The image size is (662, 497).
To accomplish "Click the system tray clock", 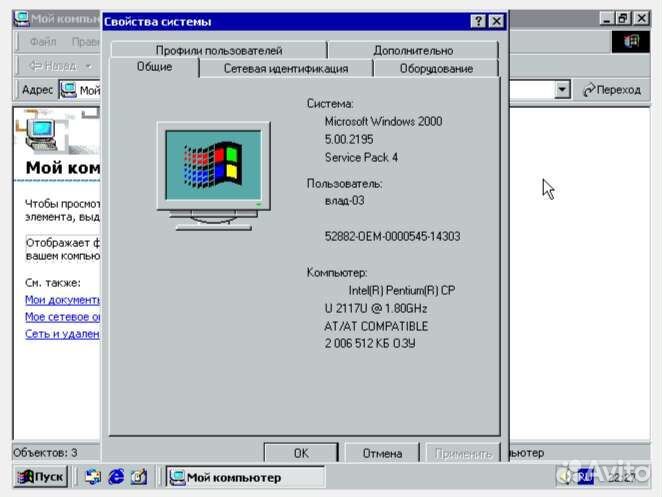I will pyautogui.click(x=621, y=477).
